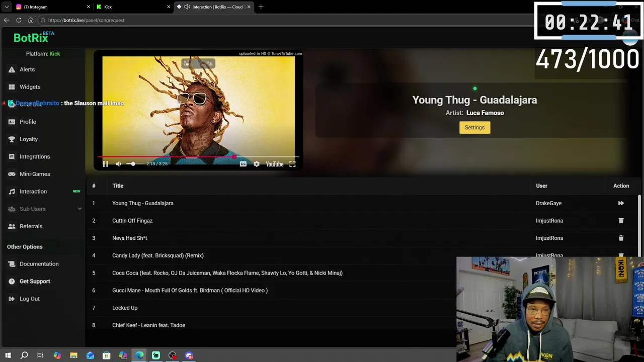This screenshot has height=362, width=644.
Task: Delete Neva Had Sh*t from the queue
Action: 621,238
